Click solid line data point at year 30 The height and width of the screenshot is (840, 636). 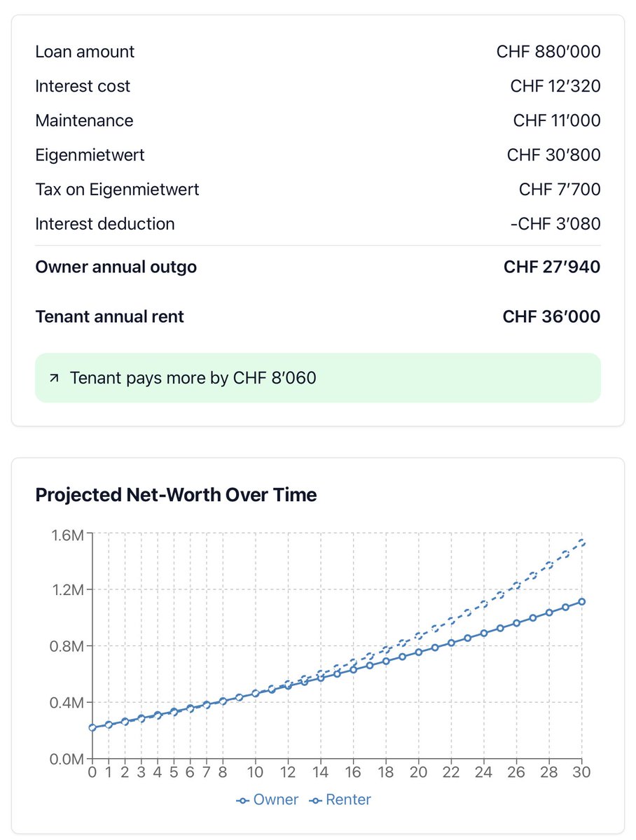(582, 601)
